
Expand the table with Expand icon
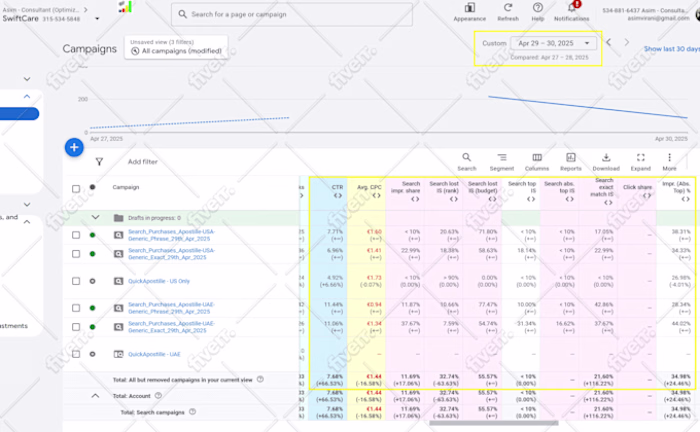tap(641, 157)
